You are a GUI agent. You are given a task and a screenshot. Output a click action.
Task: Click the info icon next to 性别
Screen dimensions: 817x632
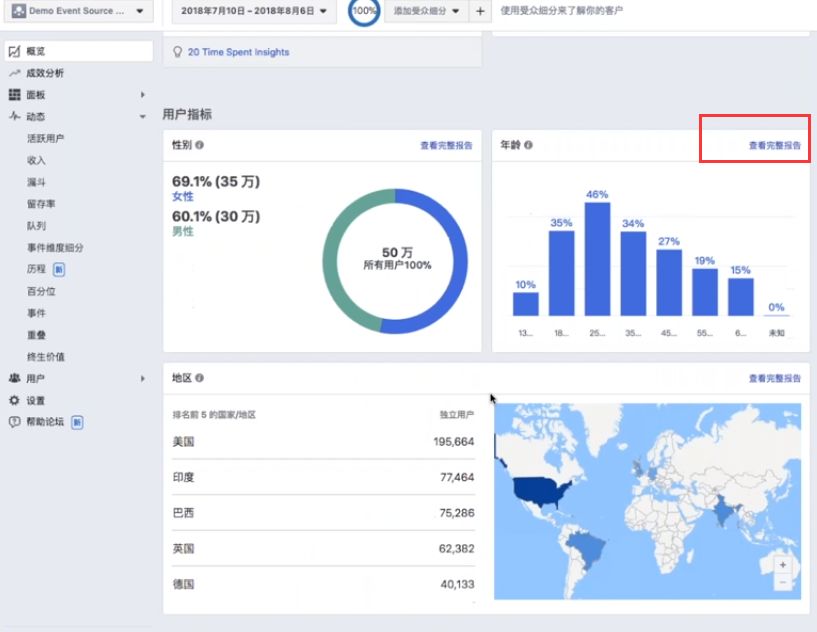pyautogui.click(x=200, y=145)
